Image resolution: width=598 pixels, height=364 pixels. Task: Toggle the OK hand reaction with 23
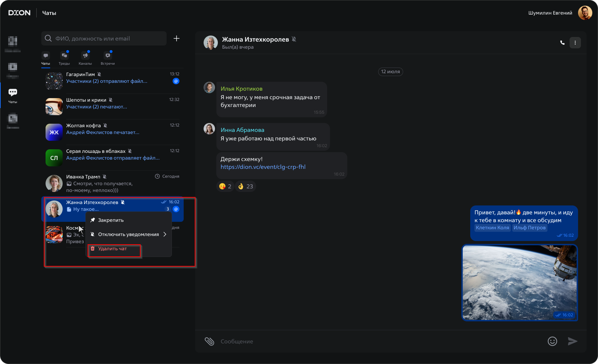point(246,186)
